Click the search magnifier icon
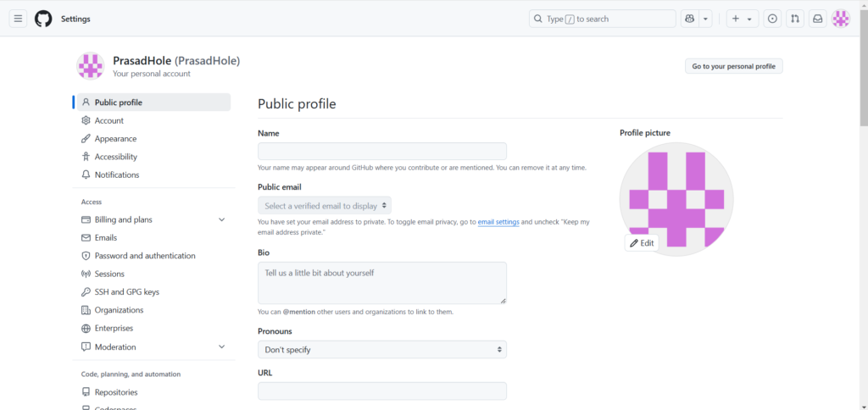 [x=537, y=19]
